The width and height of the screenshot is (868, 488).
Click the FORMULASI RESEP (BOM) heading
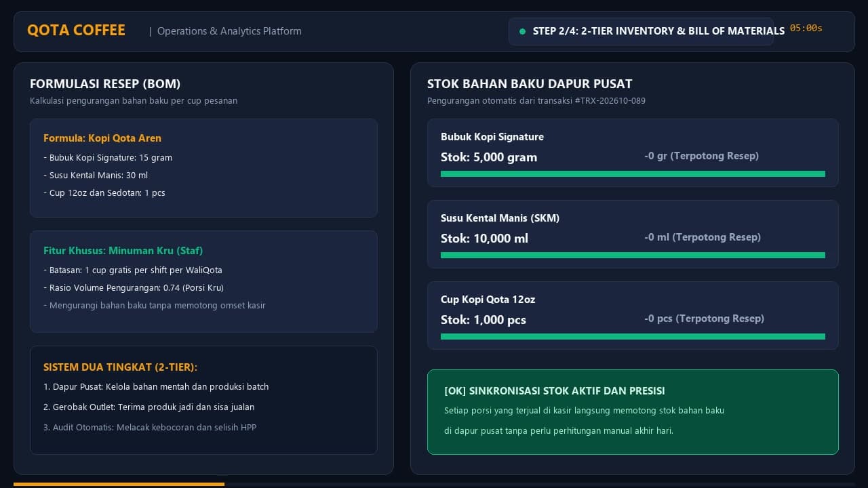pyautogui.click(x=105, y=84)
